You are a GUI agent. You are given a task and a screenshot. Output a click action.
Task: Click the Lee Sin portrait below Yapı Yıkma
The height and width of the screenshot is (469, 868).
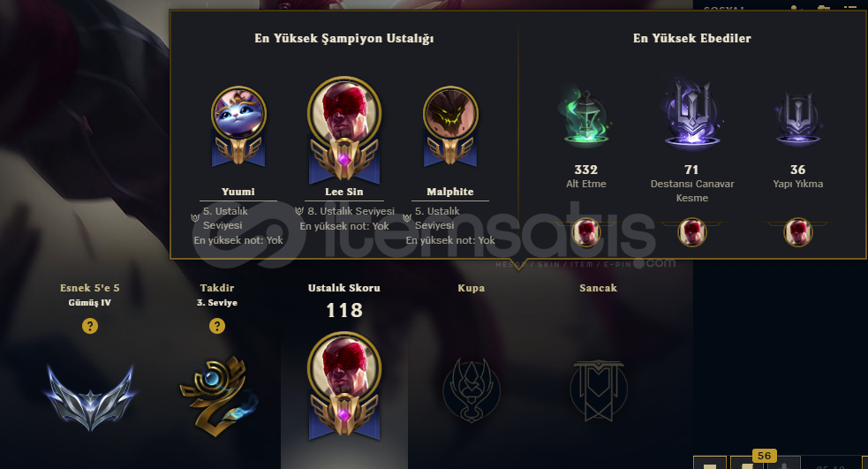(797, 232)
